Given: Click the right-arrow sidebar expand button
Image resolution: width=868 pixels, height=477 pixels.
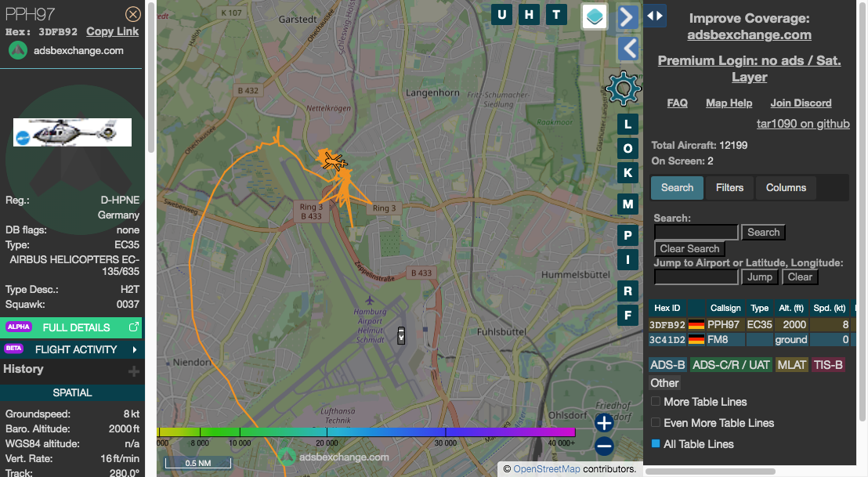Looking at the screenshot, I should point(627,16).
